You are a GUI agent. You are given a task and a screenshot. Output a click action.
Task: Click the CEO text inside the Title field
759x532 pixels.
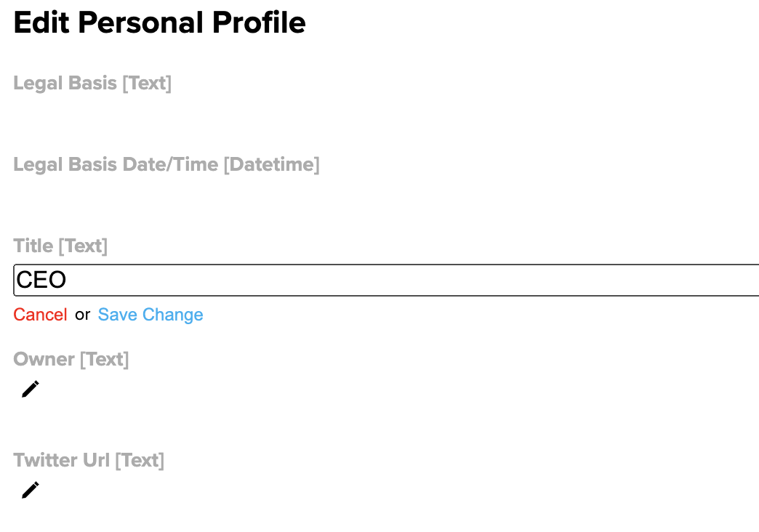41,281
